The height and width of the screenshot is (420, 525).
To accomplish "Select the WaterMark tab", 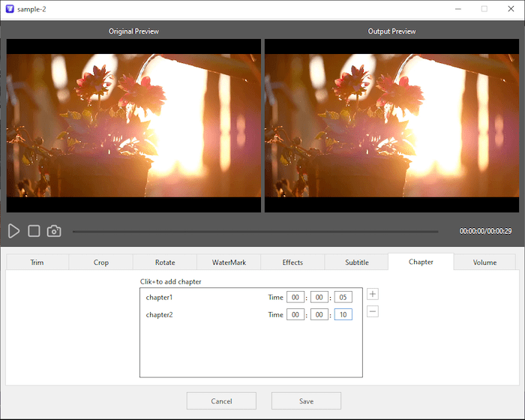I will [229, 262].
